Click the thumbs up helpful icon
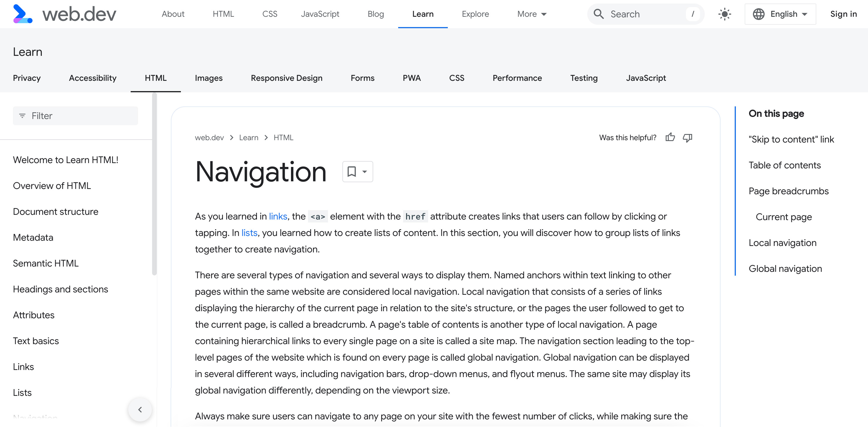 click(670, 137)
